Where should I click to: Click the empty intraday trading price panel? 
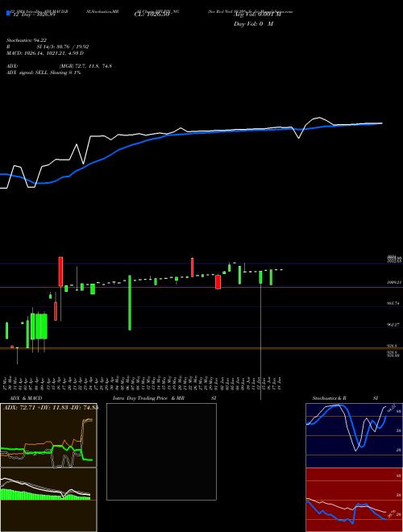click(x=161, y=451)
